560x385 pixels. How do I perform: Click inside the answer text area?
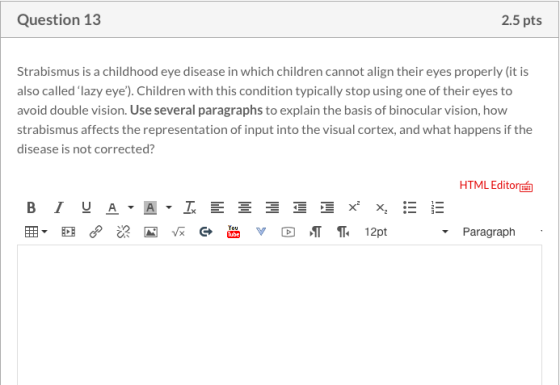pos(279,315)
